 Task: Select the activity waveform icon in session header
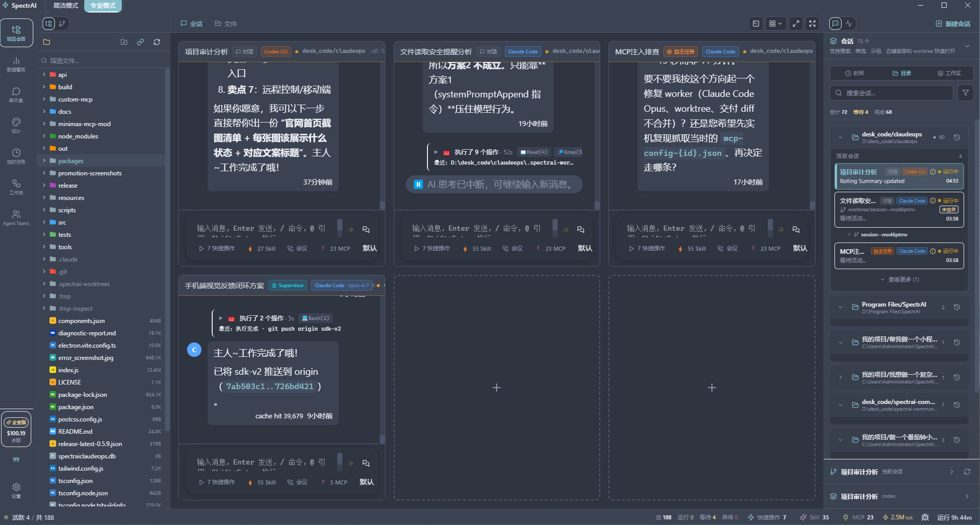[x=849, y=23]
